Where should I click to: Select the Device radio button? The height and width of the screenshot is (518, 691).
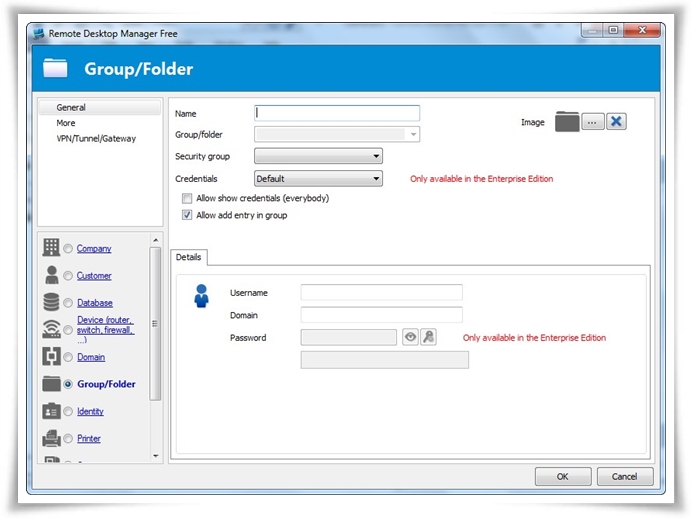coord(68,330)
